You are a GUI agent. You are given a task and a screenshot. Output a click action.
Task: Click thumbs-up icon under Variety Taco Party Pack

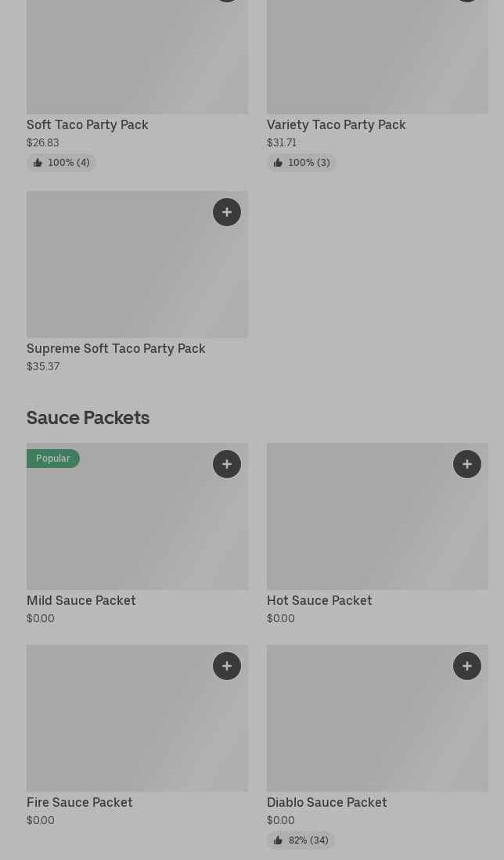tap(278, 163)
